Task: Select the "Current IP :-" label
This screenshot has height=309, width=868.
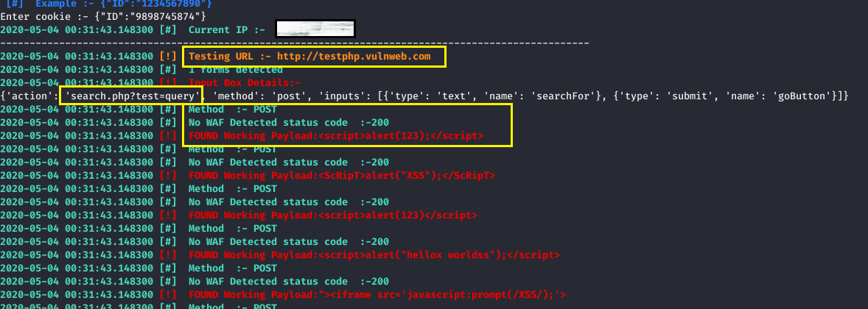Action: [226, 29]
